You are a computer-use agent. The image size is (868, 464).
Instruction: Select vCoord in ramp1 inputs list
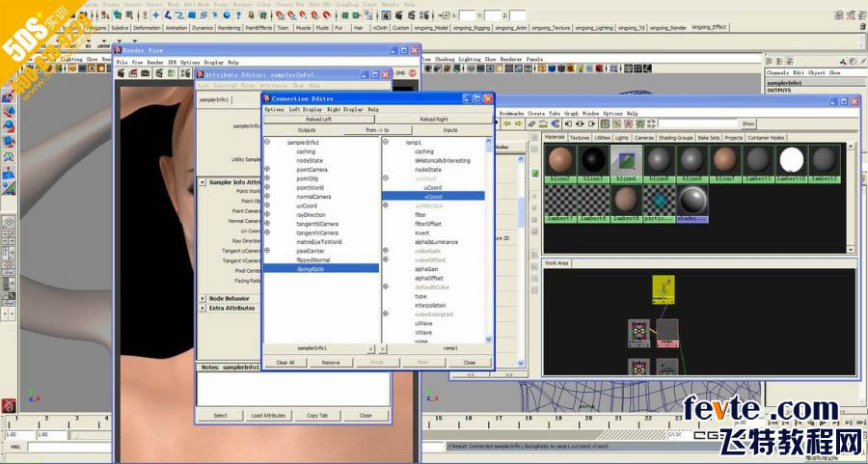point(433,196)
